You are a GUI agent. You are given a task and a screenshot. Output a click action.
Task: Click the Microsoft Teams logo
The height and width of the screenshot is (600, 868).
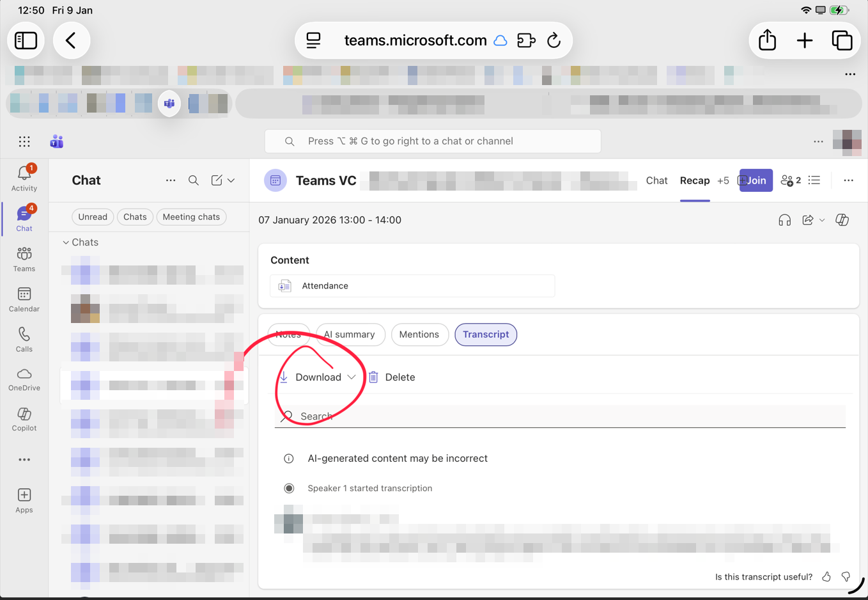click(57, 141)
